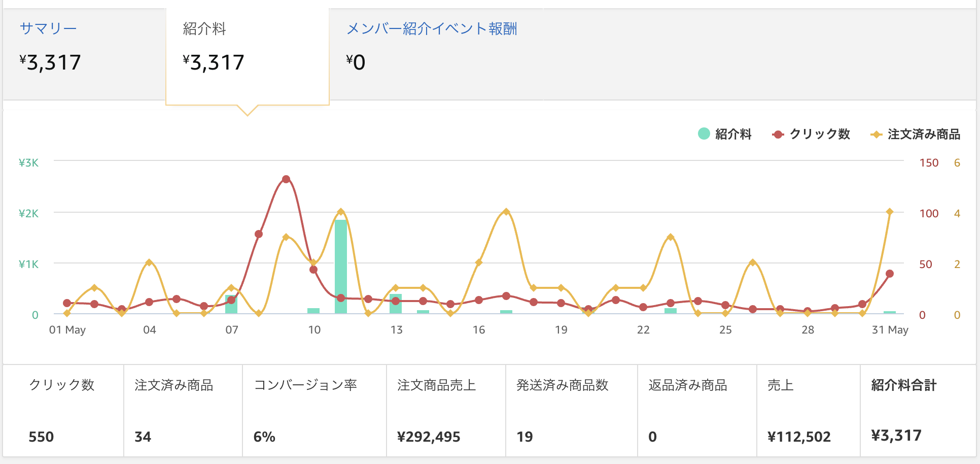Screen dimensions: 980x464
Task: Click the yellow diamond point at 31 May
Action: (889, 212)
